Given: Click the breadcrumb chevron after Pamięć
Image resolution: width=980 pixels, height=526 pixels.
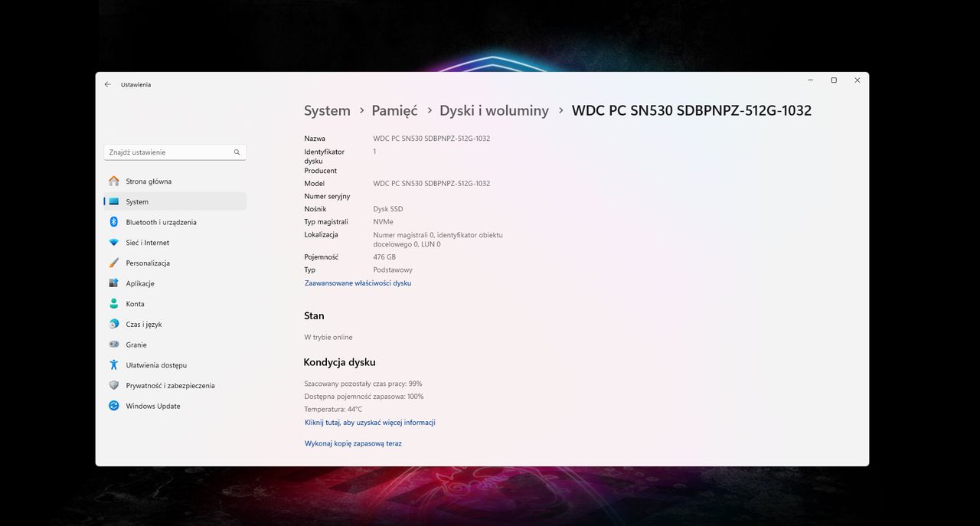Looking at the screenshot, I should tap(429, 111).
